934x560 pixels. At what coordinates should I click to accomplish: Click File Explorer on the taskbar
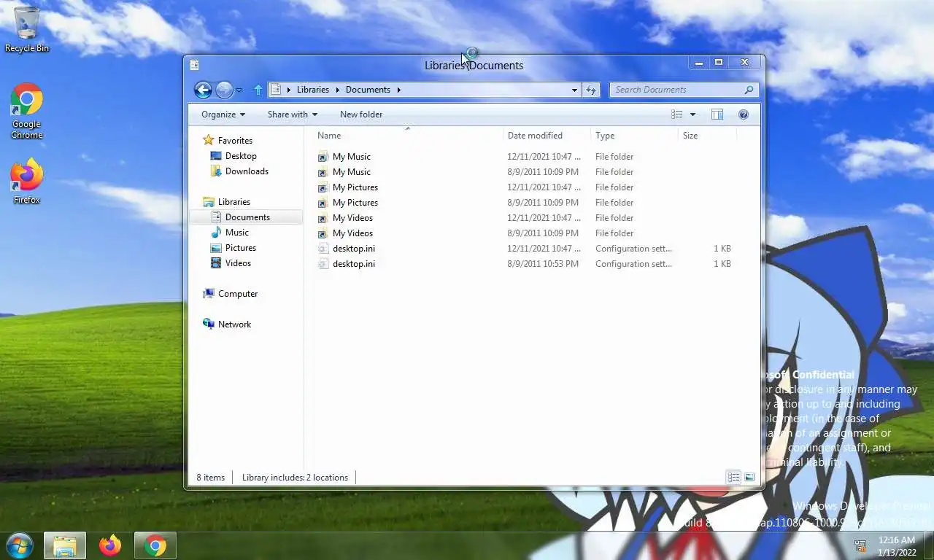[65, 546]
